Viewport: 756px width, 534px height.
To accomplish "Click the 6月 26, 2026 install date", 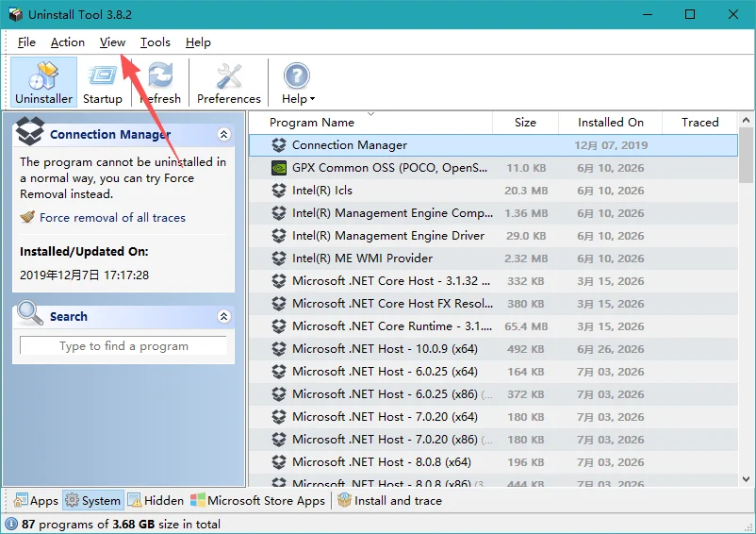I will pyautogui.click(x=611, y=349).
